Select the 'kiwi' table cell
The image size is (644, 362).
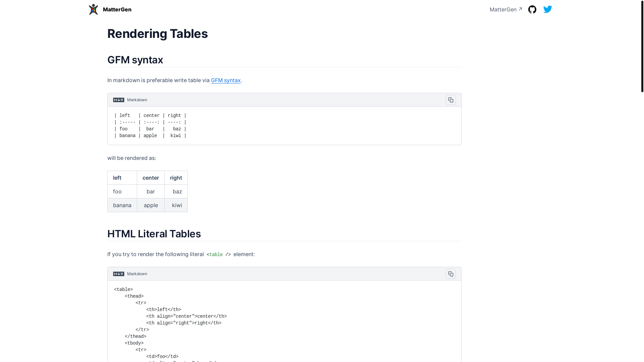pyautogui.click(x=176, y=205)
